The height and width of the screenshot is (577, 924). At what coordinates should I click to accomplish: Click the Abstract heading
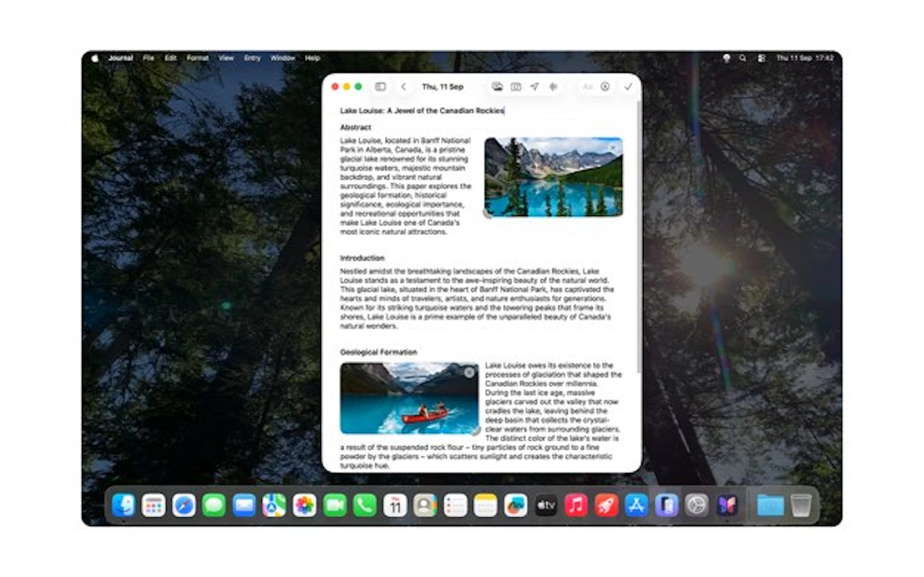tap(356, 127)
